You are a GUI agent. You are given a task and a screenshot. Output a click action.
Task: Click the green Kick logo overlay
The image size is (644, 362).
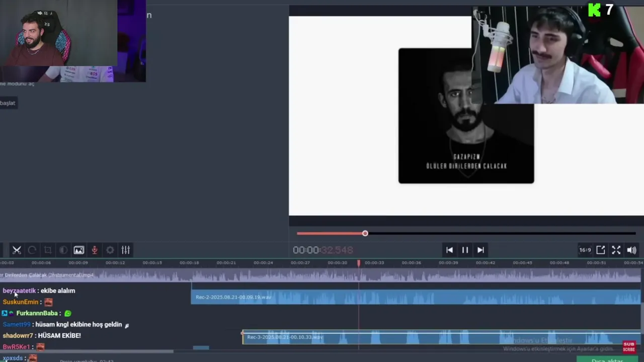pyautogui.click(x=595, y=10)
